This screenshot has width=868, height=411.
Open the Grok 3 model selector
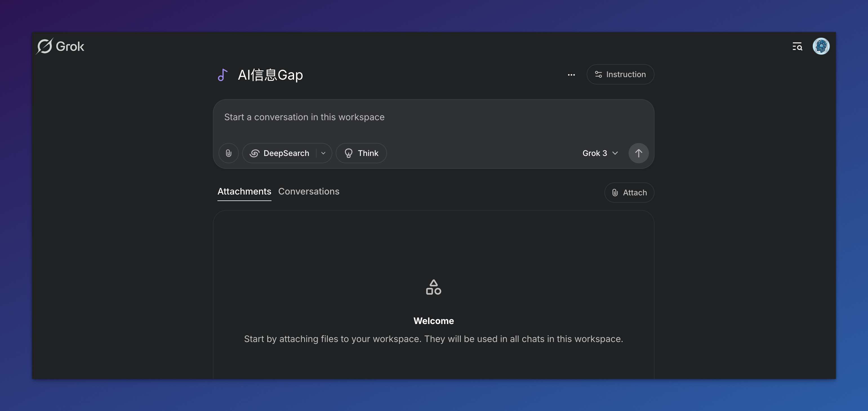(x=600, y=153)
